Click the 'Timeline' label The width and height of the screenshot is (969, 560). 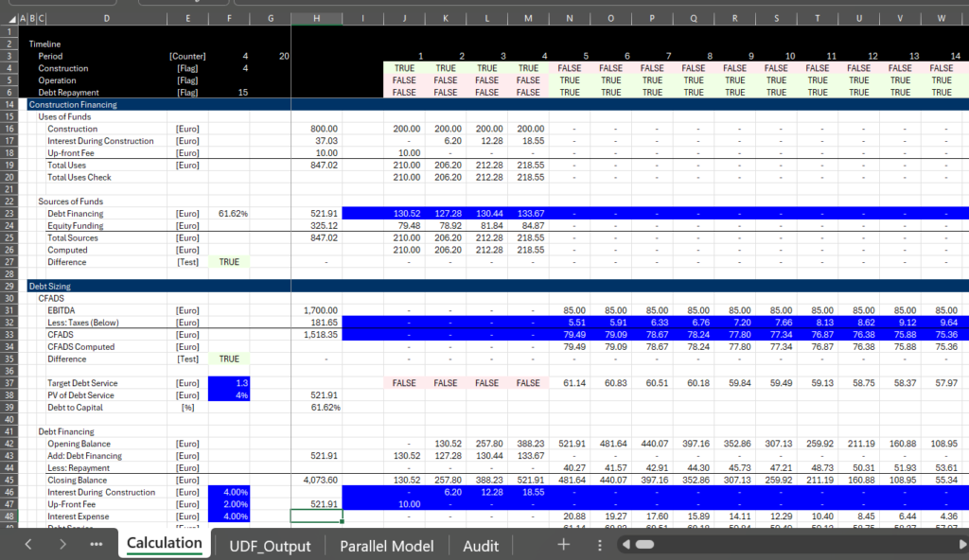44,44
